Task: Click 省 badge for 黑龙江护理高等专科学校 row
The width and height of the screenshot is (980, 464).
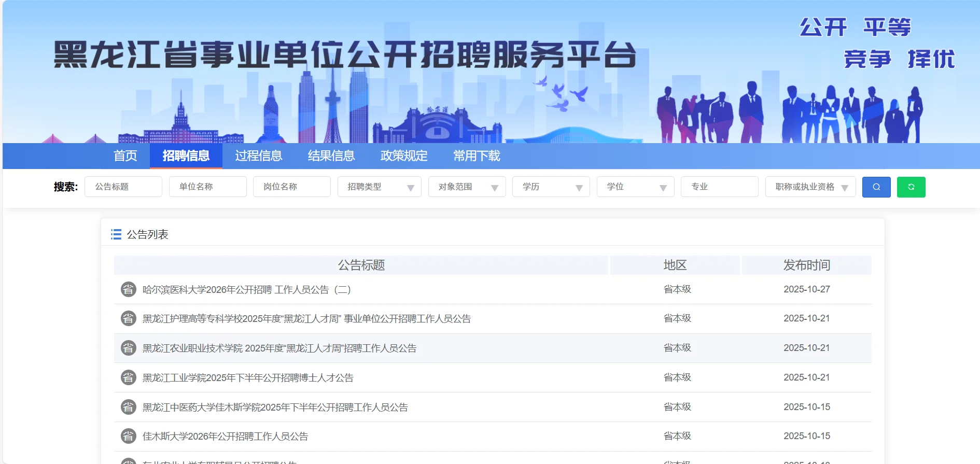Action: coord(129,318)
